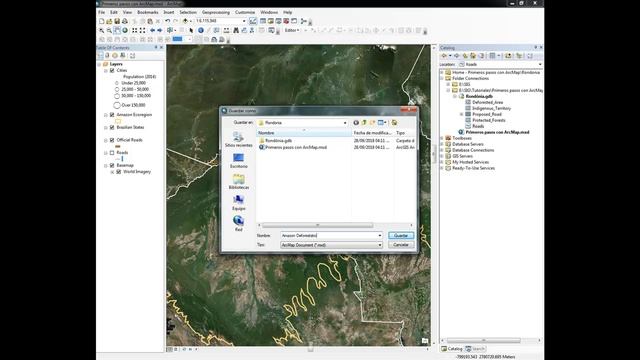
Task: Select the Select Elements pointer tool
Action: [191, 31]
